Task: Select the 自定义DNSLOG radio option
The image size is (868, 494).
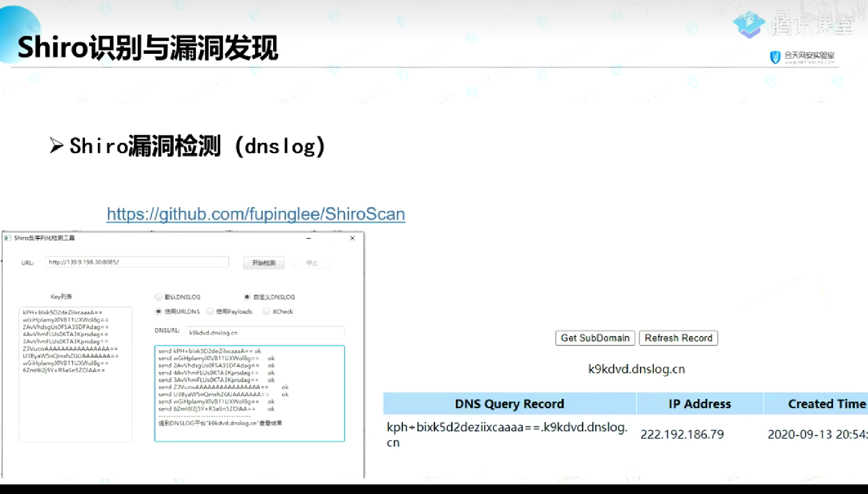Action: point(247,297)
